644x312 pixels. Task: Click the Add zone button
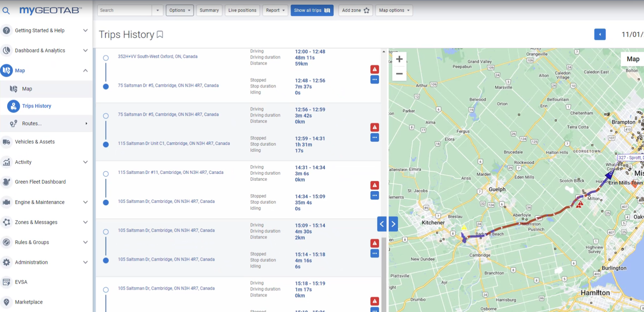(355, 10)
